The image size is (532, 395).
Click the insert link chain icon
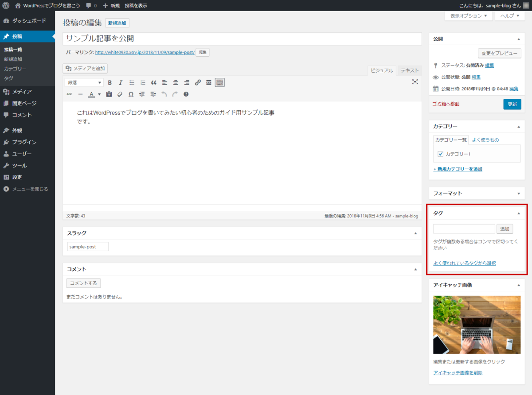(x=198, y=82)
